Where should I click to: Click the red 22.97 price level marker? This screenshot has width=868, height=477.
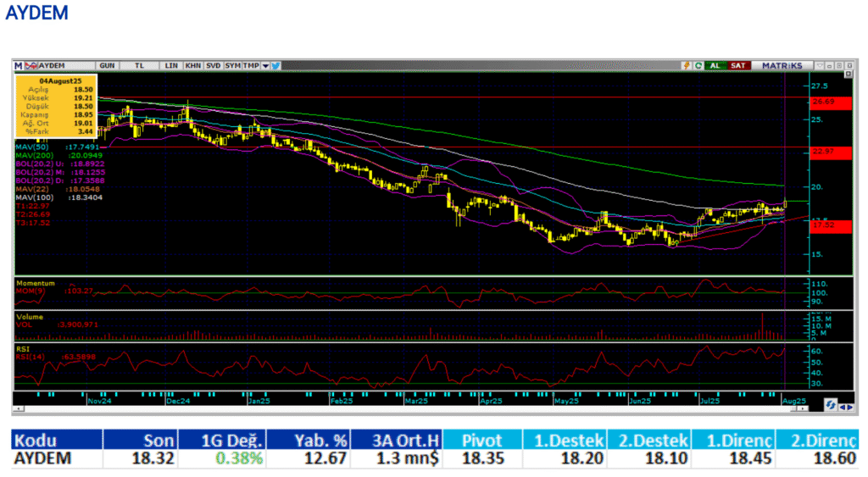pos(831,153)
